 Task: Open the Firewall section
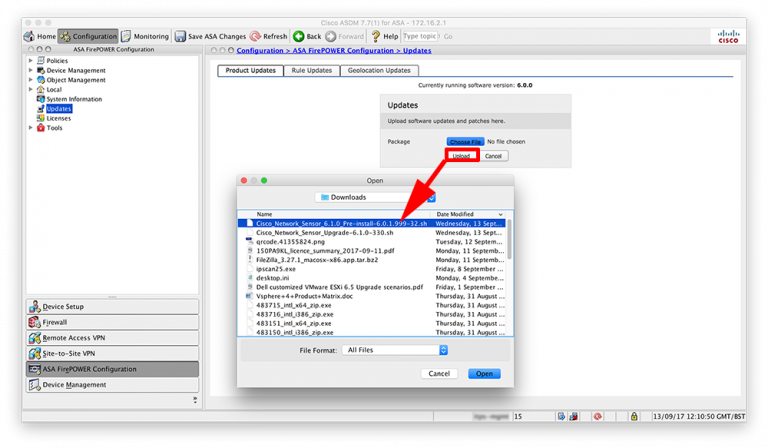(113, 322)
